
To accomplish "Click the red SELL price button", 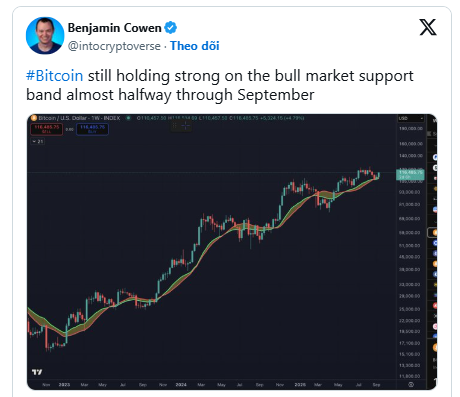I will pos(46,129).
